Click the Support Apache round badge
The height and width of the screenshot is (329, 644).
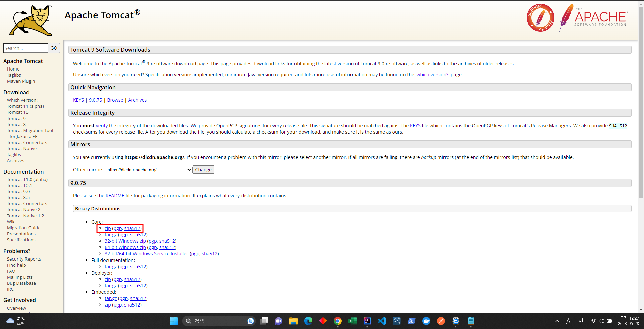pyautogui.click(x=540, y=18)
